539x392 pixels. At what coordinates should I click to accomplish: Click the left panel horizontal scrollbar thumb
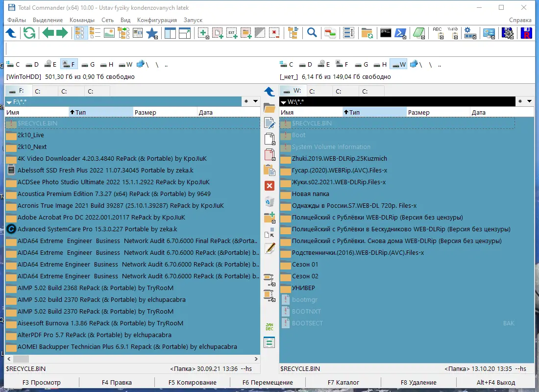21,359
